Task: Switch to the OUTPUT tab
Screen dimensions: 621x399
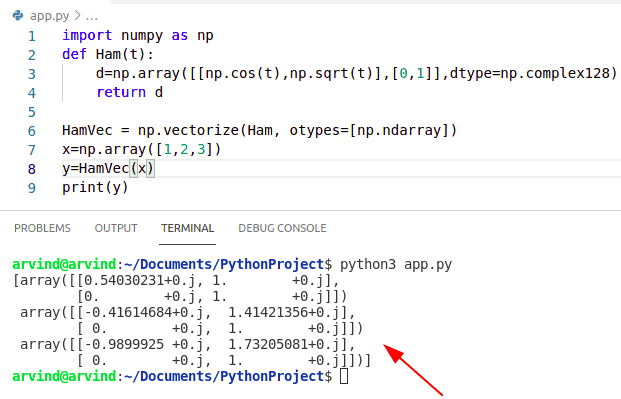Action: coord(116,228)
